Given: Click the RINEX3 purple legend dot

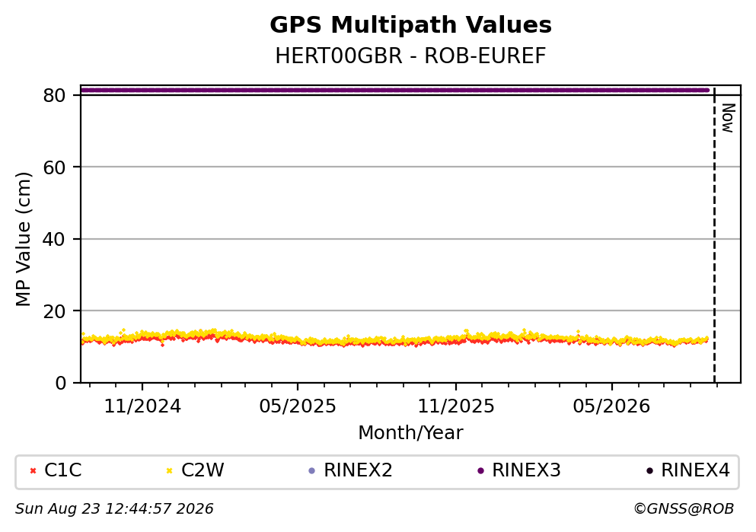Looking at the screenshot, I should tap(480, 471).
